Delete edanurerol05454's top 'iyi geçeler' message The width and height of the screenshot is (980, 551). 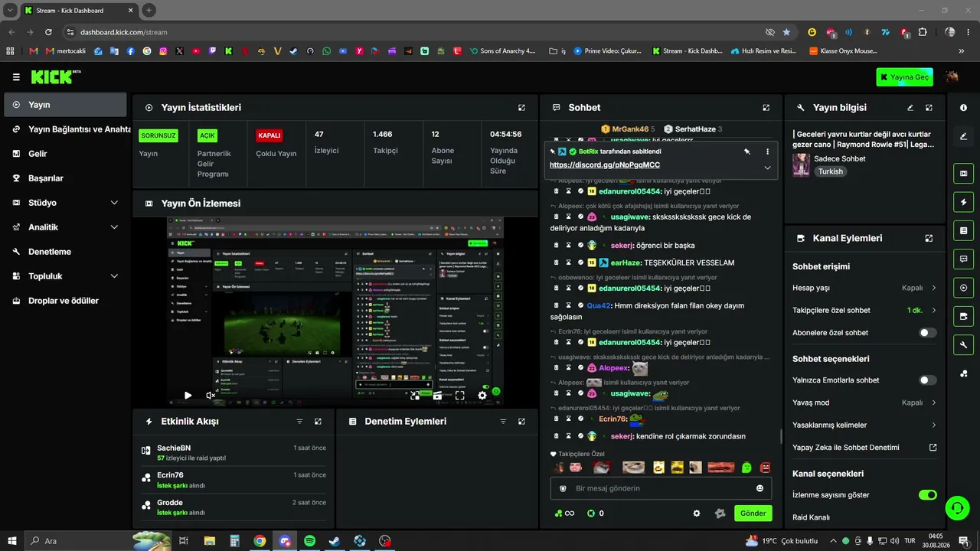tap(557, 191)
